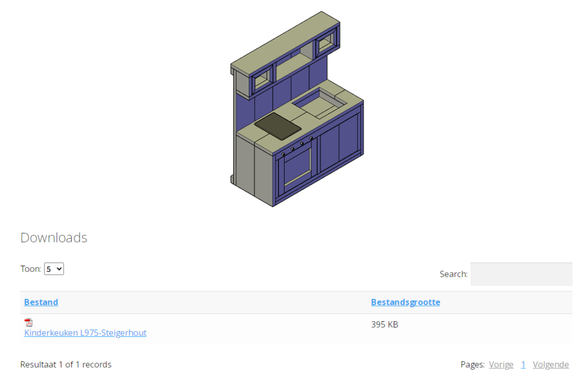Click the left upper cabinet opening in drawing
The image size is (588, 380).
click(x=262, y=78)
